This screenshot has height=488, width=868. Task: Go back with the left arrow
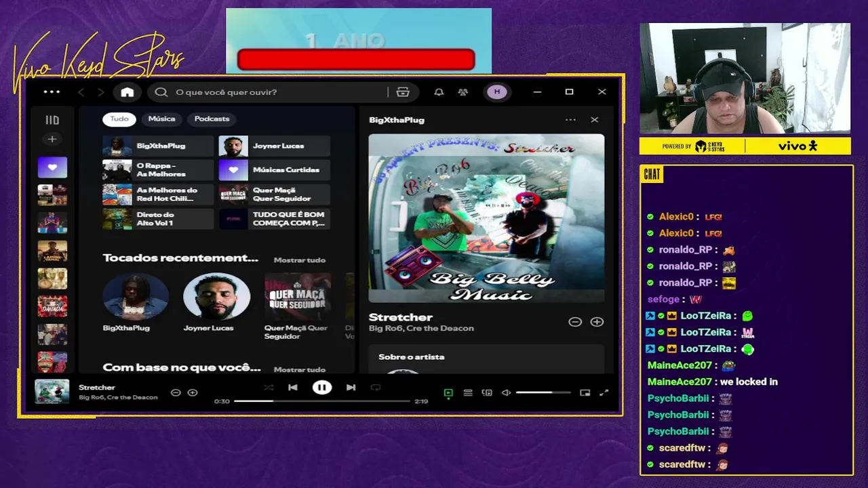pos(81,92)
